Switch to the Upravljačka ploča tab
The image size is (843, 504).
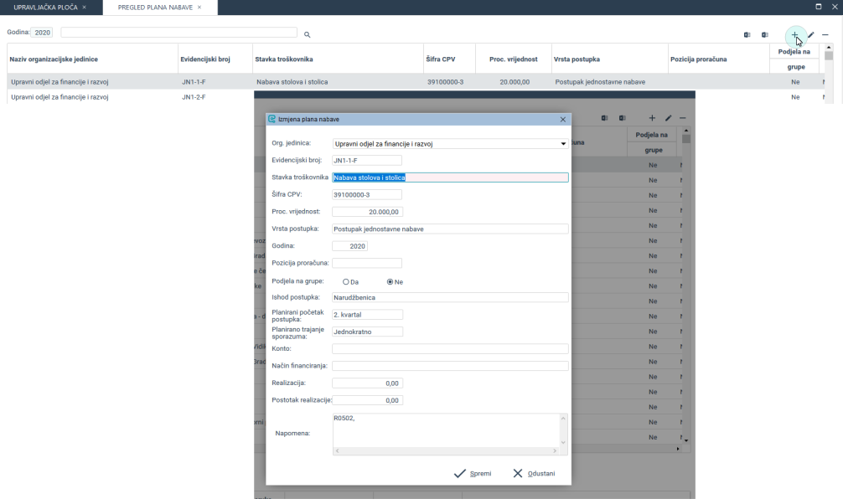(x=45, y=8)
